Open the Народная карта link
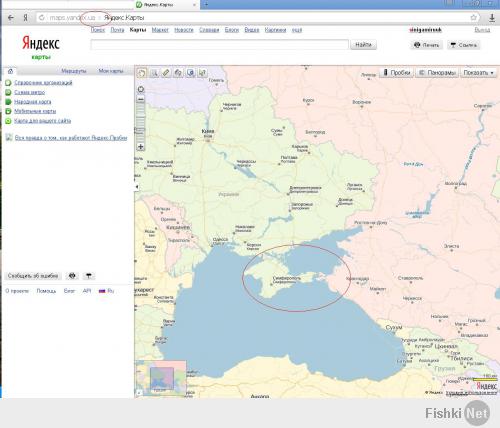Viewport: 500px width, 428px height. point(33,102)
